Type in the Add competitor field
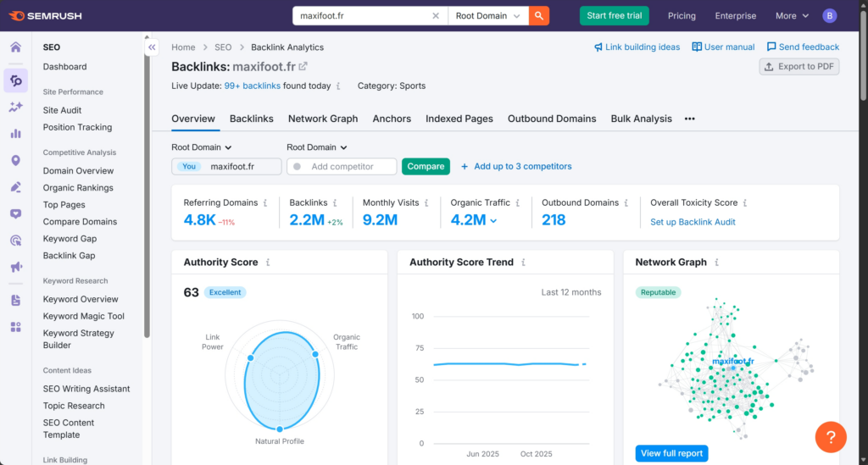Screen dimensions: 868x465 click(x=348, y=166)
